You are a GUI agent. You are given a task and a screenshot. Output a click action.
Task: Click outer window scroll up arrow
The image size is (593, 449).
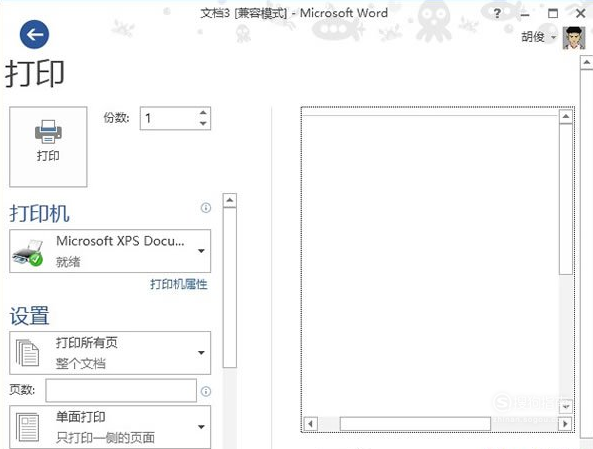(x=587, y=62)
